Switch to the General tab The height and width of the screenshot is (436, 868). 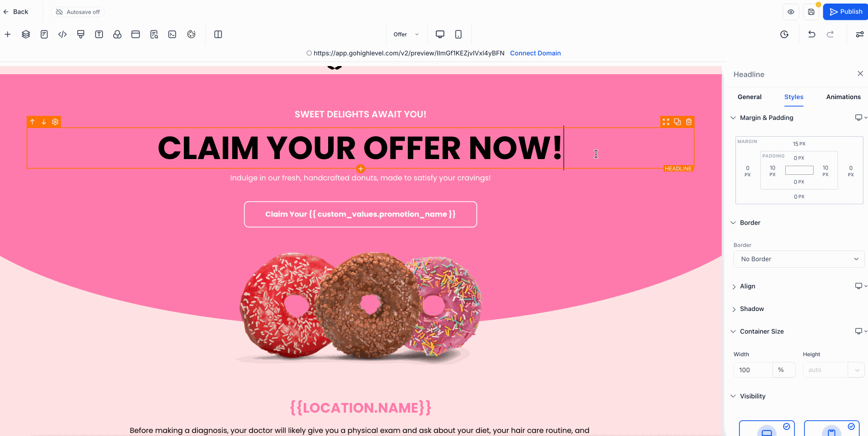[x=749, y=97]
